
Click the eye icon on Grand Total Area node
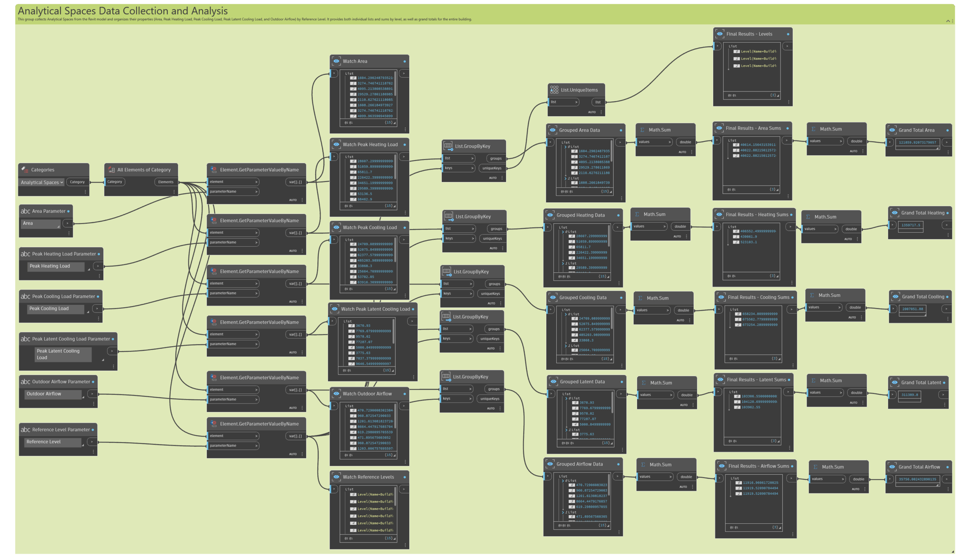tap(892, 130)
